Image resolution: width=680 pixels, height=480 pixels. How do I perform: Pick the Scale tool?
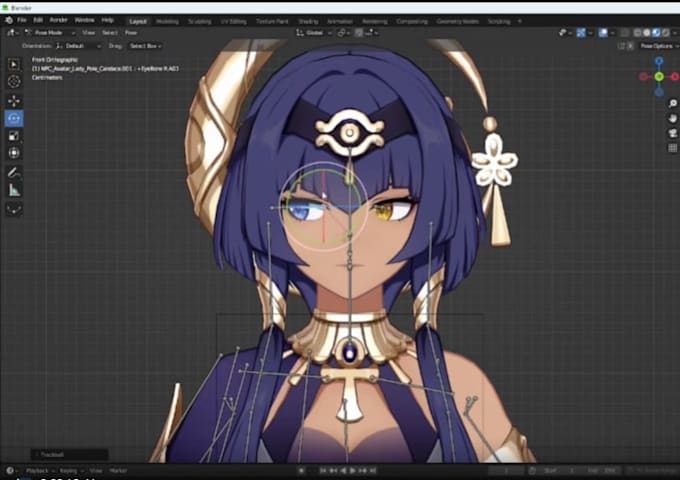pyautogui.click(x=14, y=136)
